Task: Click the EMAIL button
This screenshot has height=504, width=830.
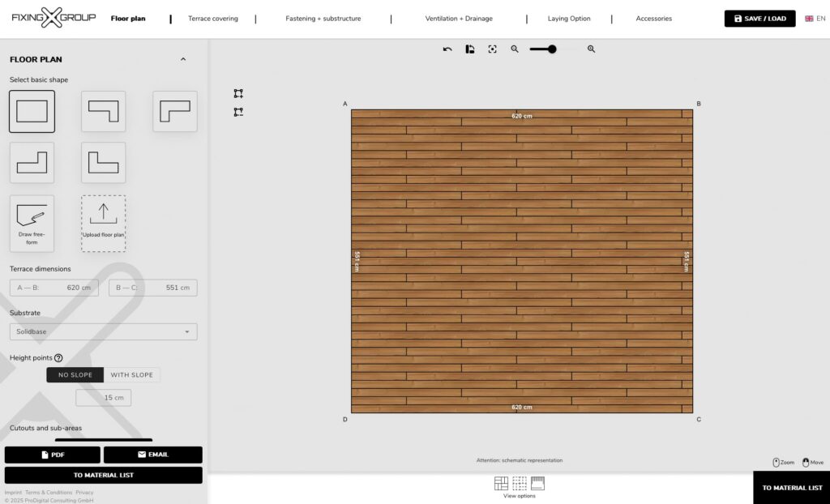Action: [x=152, y=455]
